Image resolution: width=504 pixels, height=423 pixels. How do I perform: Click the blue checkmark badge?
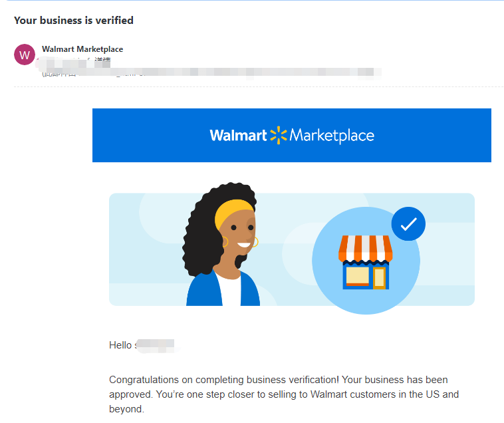tap(408, 225)
